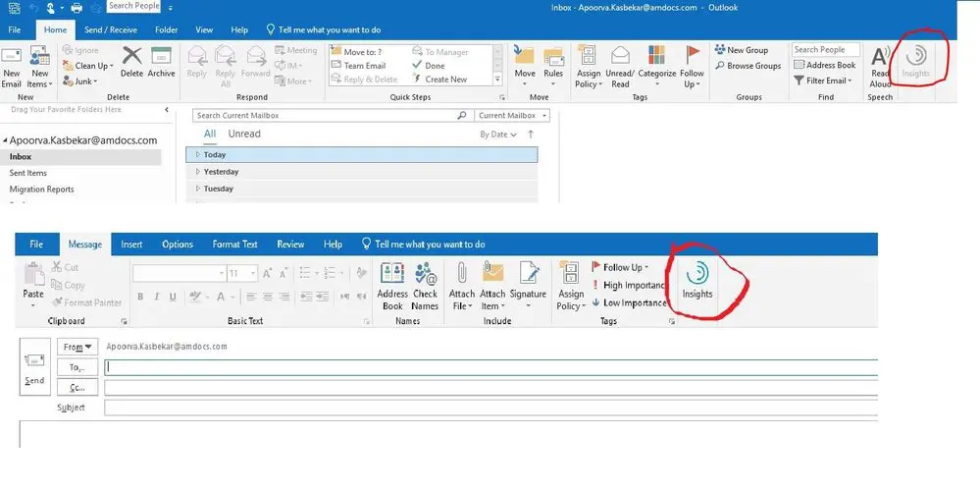Switch to the Folder tab

[x=166, y=30]
